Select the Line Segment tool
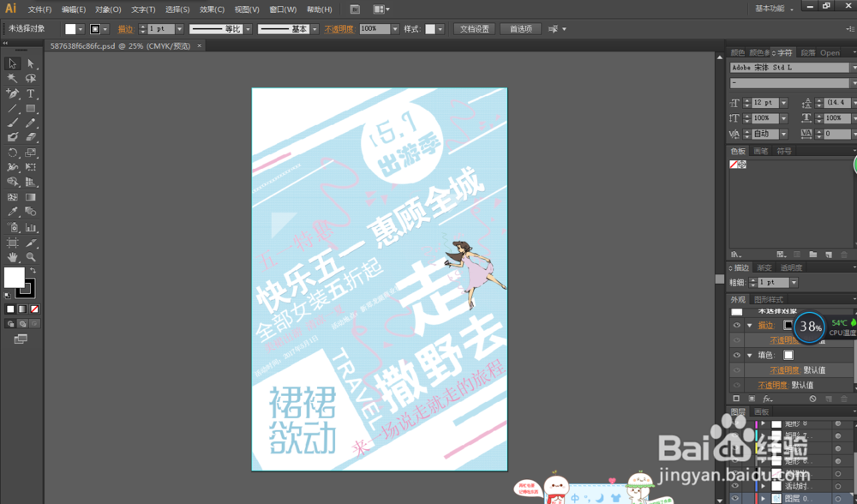Viewport: 857px width, 504px height. (x=13, y=108)
